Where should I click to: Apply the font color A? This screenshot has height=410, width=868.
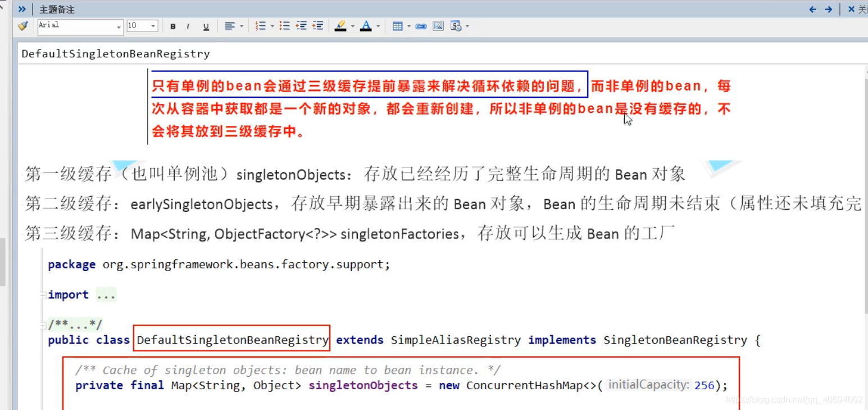click(x=366, y=26)
